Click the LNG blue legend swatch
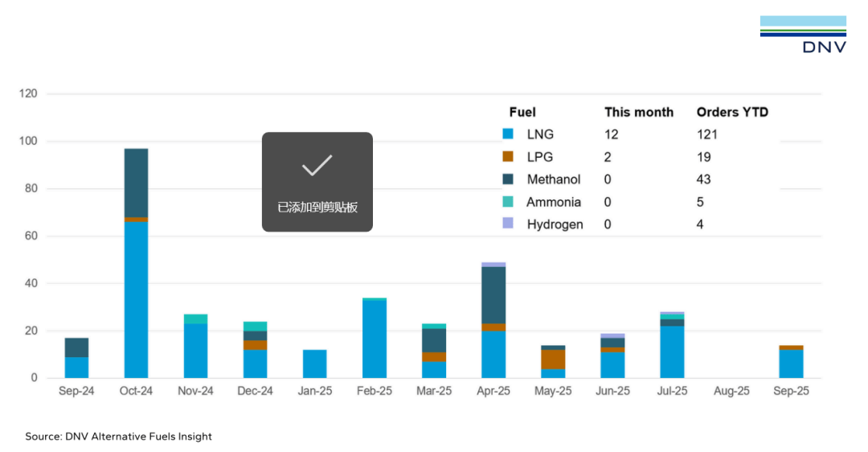Image resolution: width=868 pixels, height=452 pixels. (x=507, y=134)
